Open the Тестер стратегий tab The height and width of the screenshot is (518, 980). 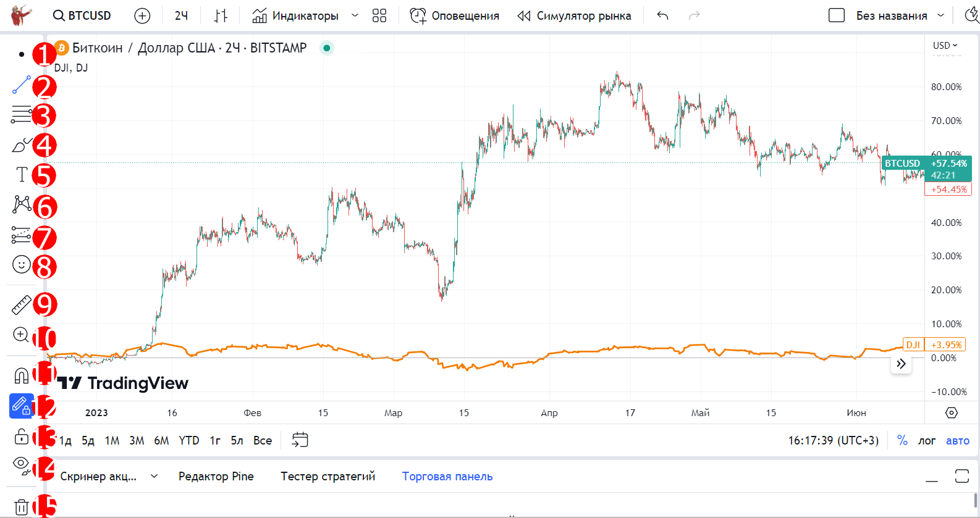point(328,476)
